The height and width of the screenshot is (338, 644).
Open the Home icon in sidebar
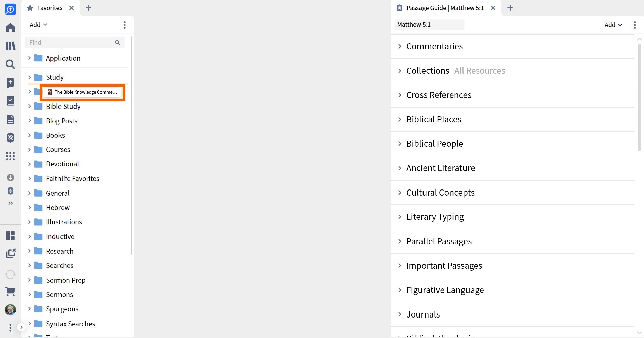[x=10, y=28]
